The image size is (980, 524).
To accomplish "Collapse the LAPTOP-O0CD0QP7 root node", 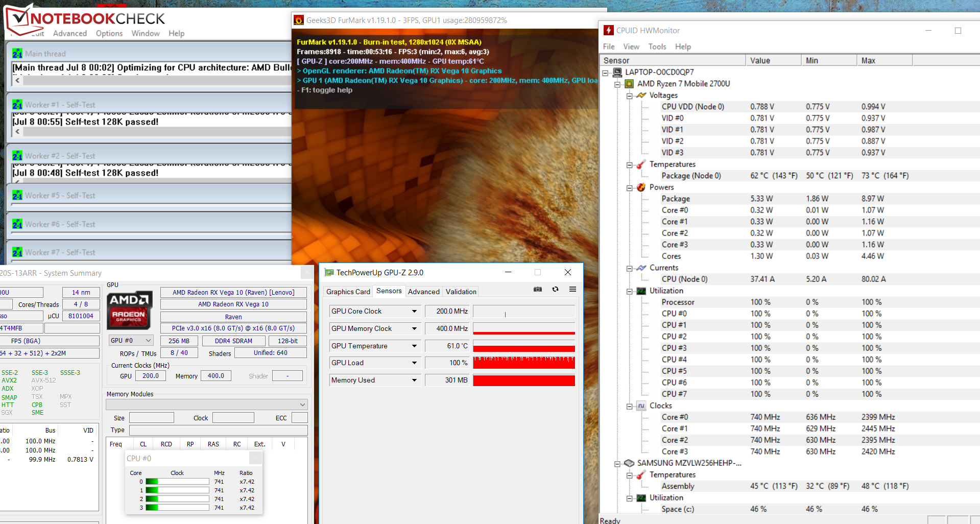I will point(605,73).
